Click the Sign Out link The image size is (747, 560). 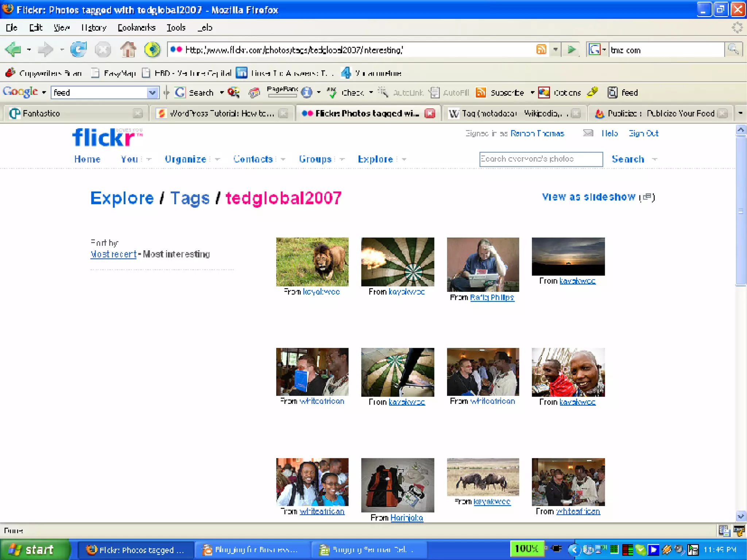click(x=643, y=134)
